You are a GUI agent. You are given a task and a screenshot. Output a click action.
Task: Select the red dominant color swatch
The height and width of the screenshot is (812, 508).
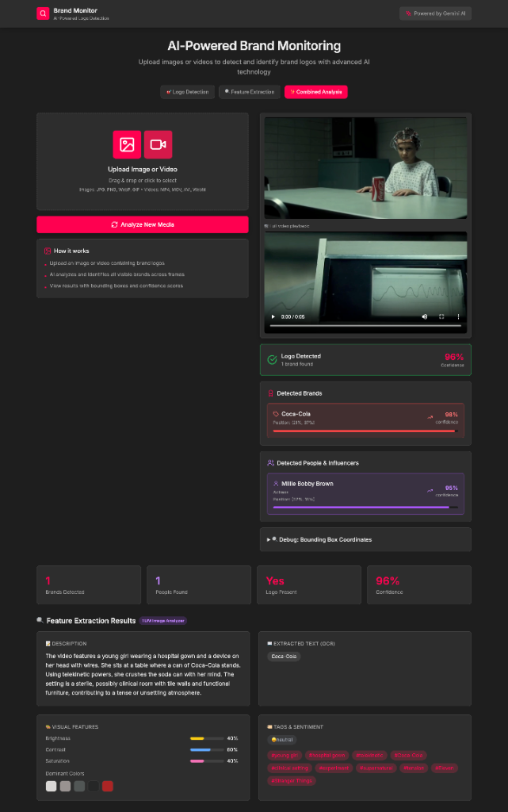[108, 786]
